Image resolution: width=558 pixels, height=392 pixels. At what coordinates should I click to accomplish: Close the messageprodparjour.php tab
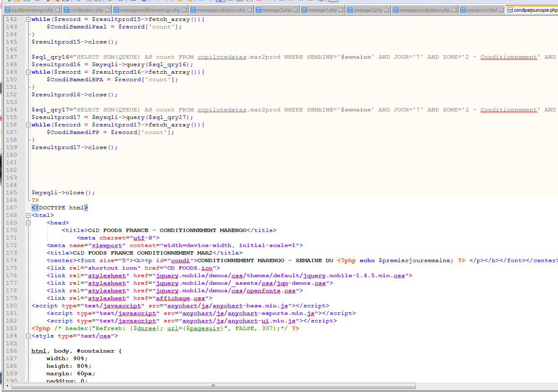coord(250,10)
